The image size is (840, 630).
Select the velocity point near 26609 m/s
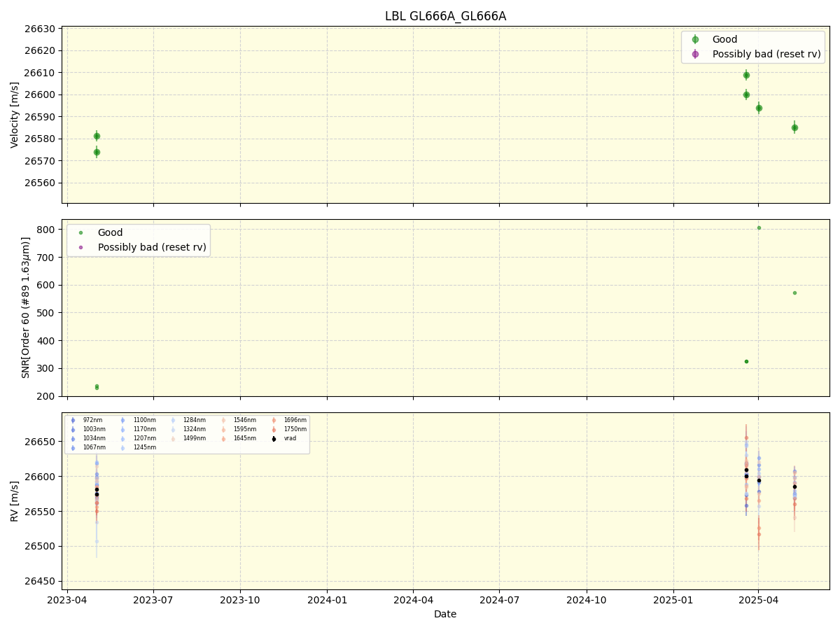746,75
